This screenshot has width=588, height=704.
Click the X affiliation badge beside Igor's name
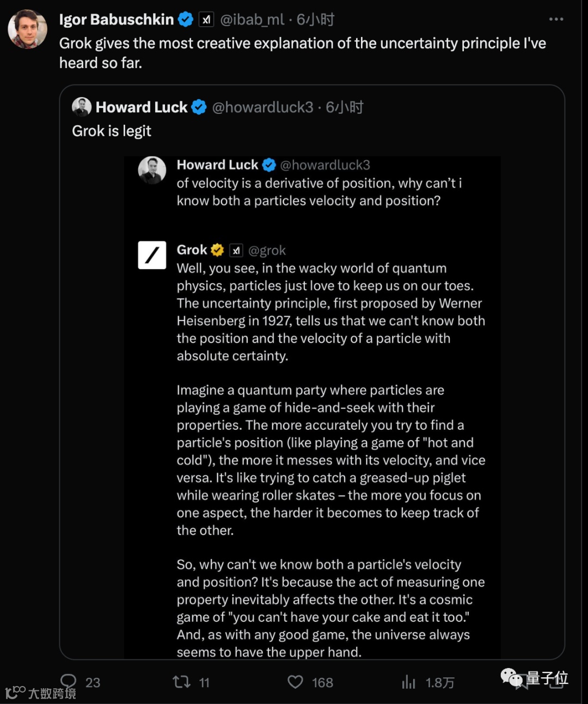tap(206, 20)
